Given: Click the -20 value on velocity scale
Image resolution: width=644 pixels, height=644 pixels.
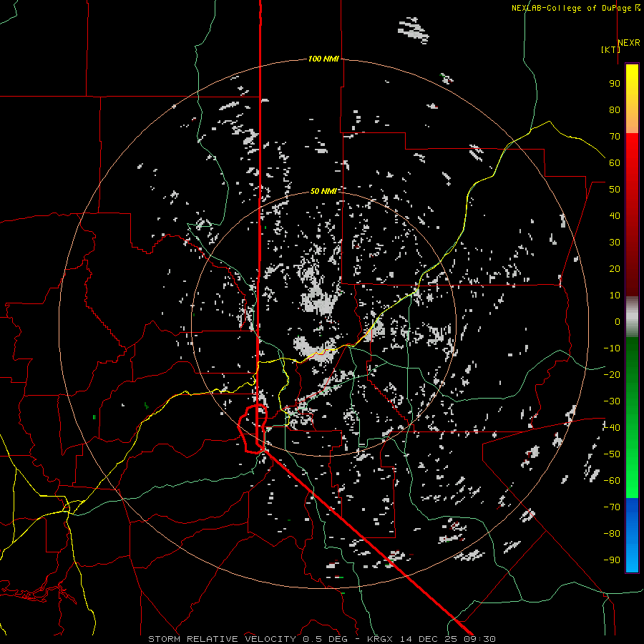Looking at the screenshot, I should pos(612,375).
